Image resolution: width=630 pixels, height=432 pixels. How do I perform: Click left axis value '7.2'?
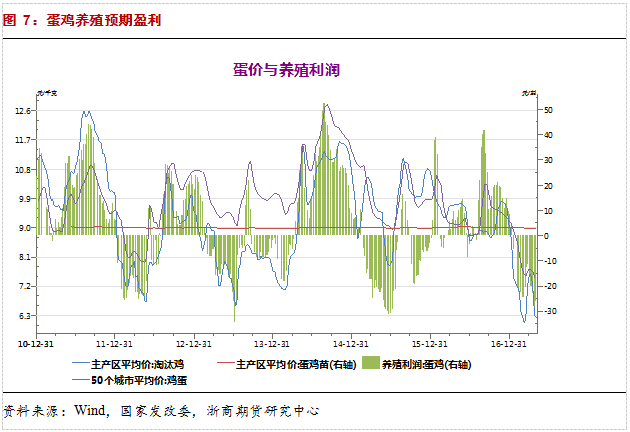click(25, 286)
